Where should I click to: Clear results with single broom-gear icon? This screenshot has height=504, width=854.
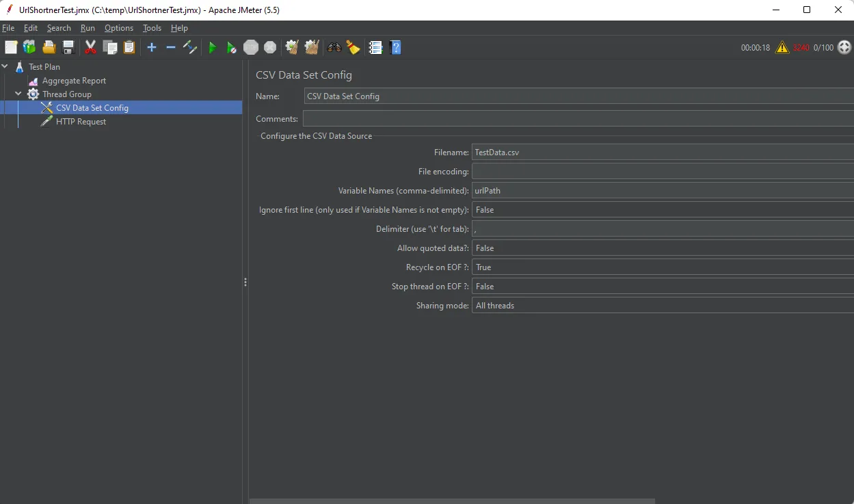pos(292,47)
